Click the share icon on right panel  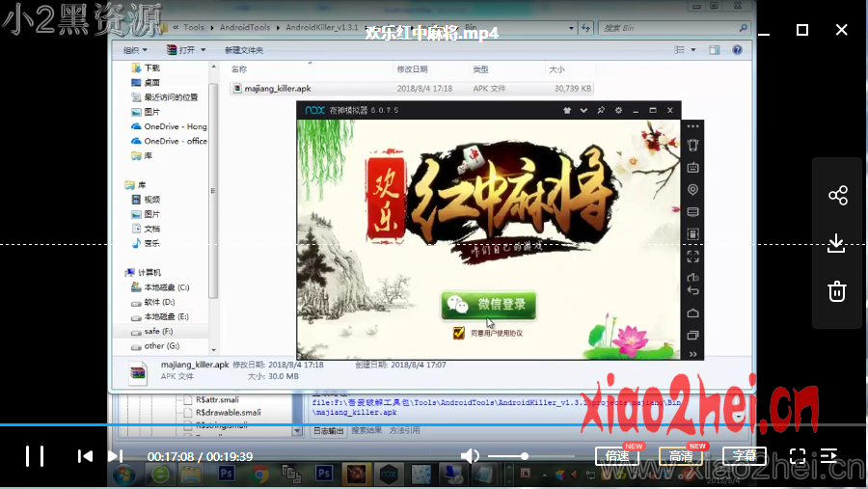[837, 195]
